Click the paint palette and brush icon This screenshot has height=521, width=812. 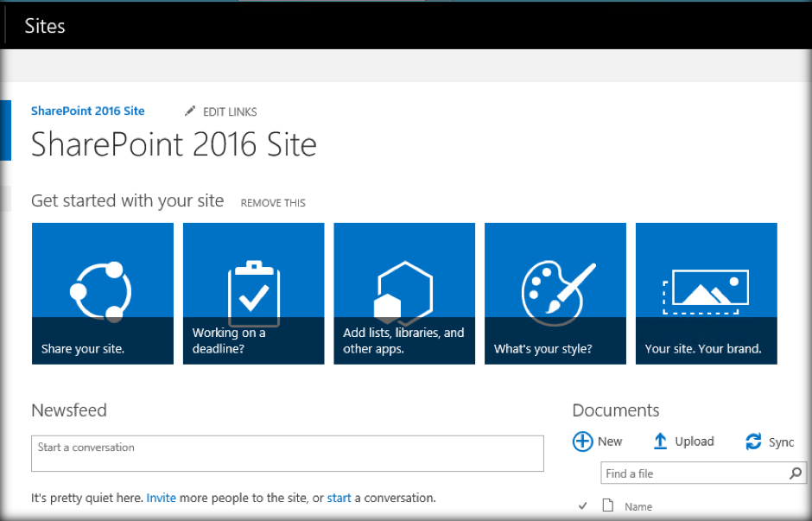tap(558, 293)
